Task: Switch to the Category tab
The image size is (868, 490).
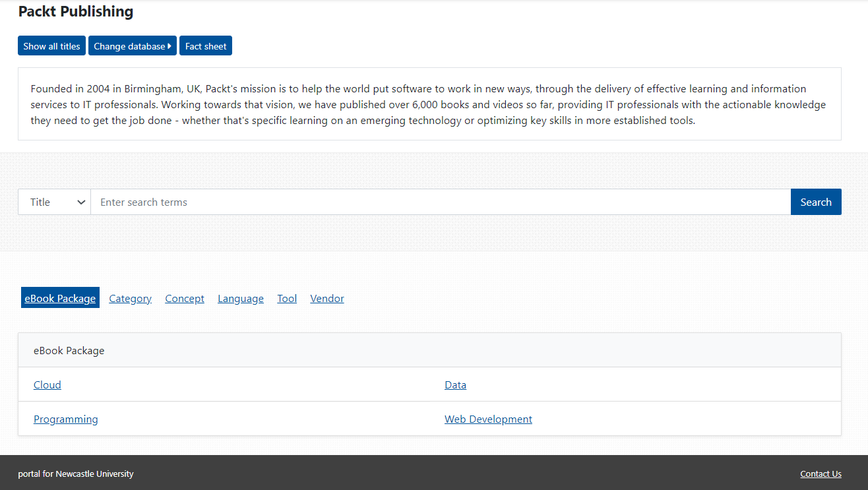Action: pyautogui.click(x=130, y=299)
